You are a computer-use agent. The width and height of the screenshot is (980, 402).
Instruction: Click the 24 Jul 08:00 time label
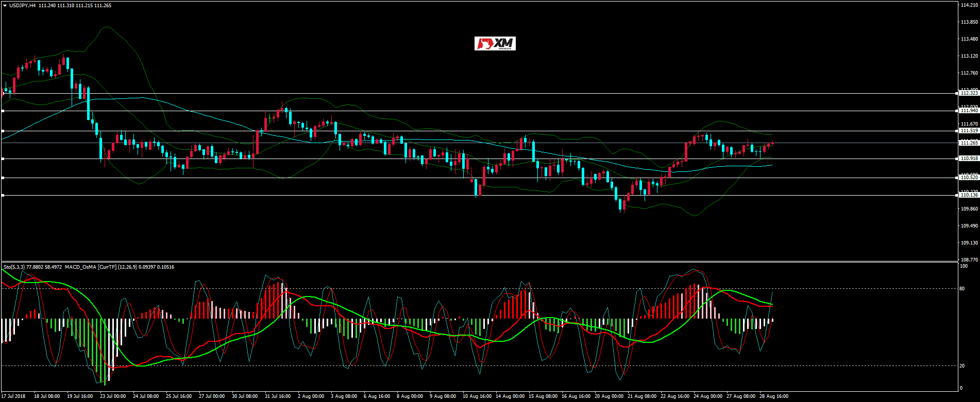[x=146, y=396]
